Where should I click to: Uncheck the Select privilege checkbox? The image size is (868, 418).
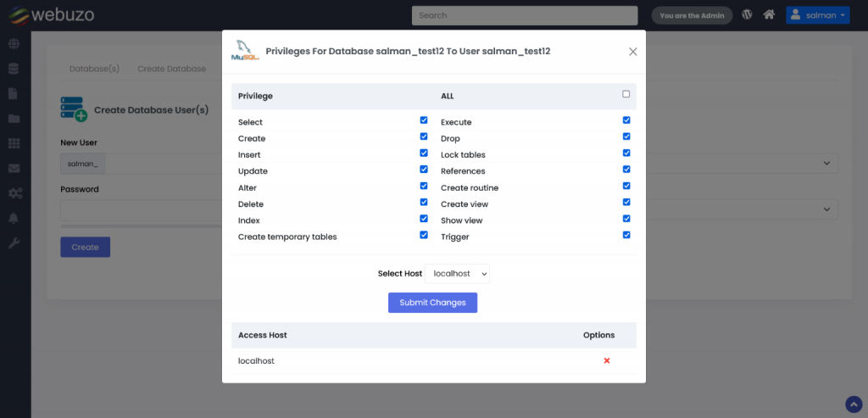point(424,120)
